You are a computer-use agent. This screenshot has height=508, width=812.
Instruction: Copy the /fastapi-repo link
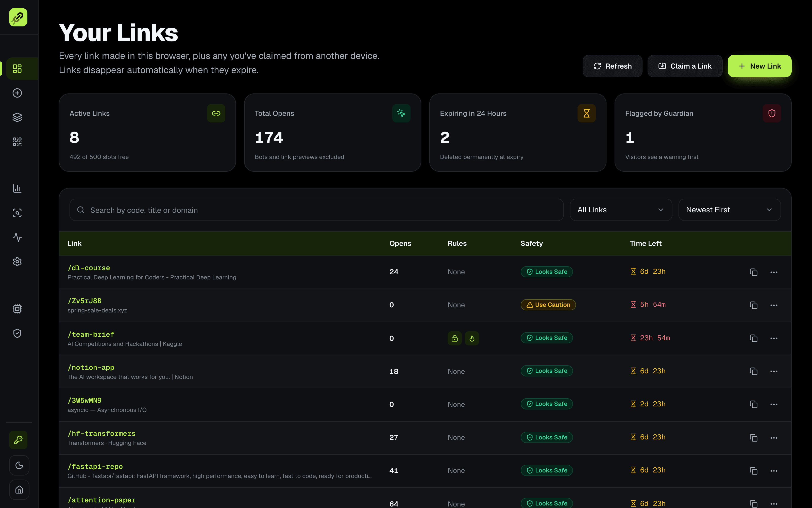click(x=754, y=471)
